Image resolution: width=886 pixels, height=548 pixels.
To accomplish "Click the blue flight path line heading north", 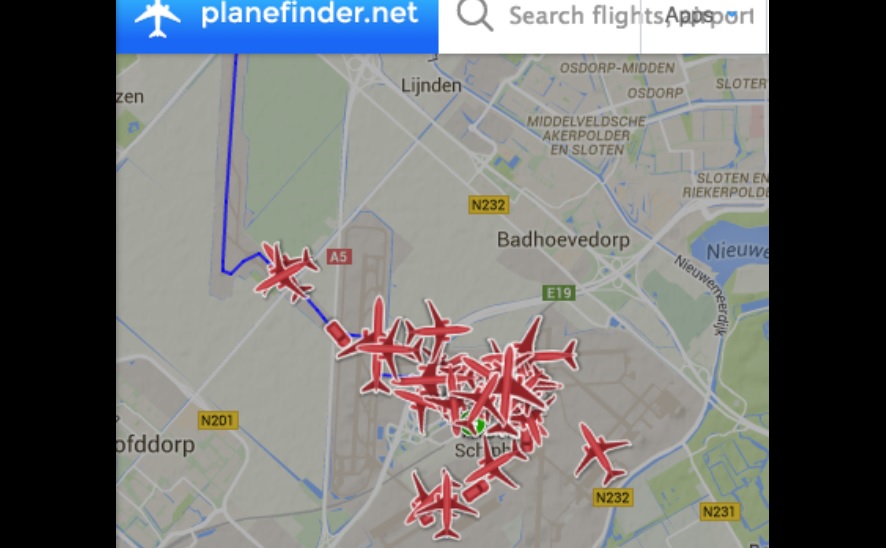I will pos(230,158).
